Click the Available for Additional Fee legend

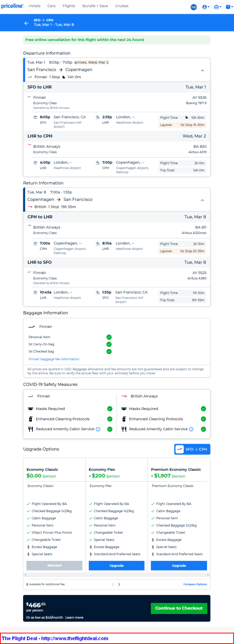click(45, 584)
